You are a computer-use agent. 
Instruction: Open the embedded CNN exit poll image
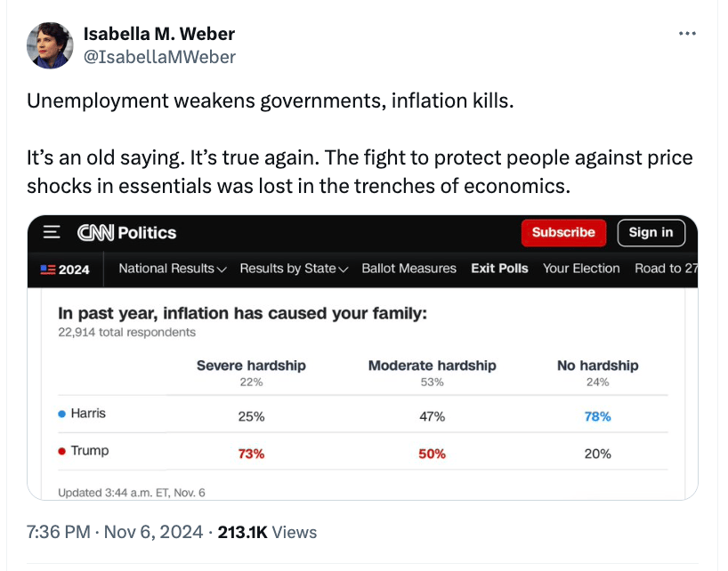pos(362,358)
